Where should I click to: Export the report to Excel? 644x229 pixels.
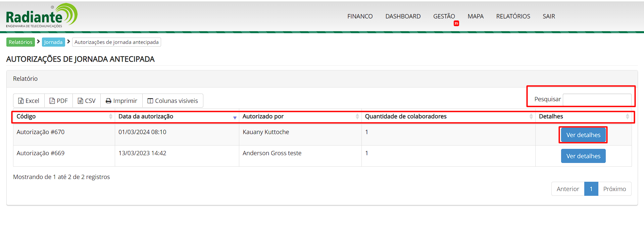point(29,101)
